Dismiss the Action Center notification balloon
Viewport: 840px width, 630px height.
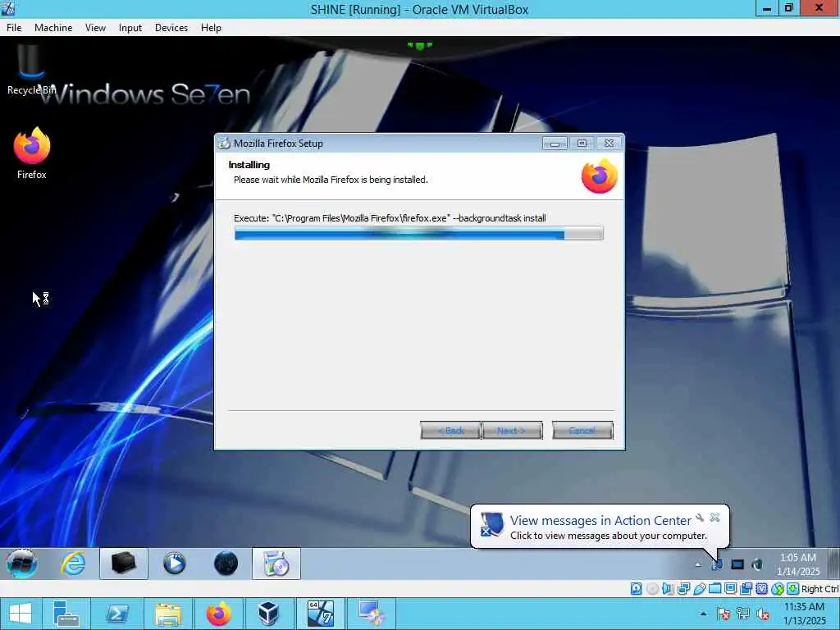pos(714,518)
